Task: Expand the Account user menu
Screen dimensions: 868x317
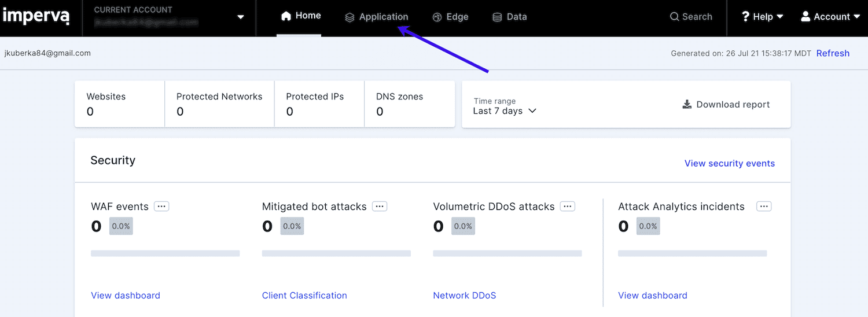Action: tap(830, 17)
